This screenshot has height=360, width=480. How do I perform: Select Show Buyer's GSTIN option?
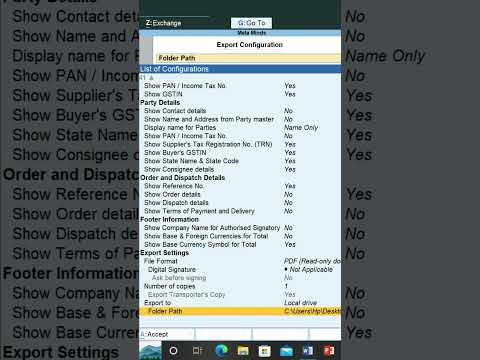(175, 153)
